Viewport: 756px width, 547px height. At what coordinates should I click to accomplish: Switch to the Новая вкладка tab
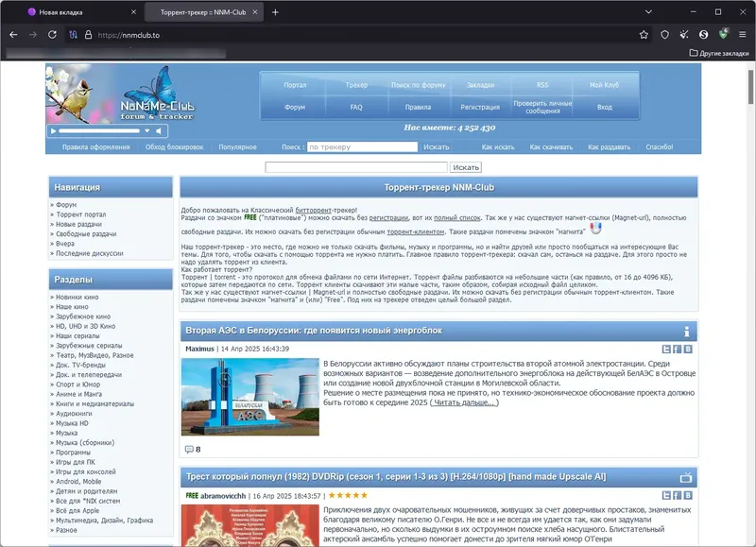tap(60, 12)
